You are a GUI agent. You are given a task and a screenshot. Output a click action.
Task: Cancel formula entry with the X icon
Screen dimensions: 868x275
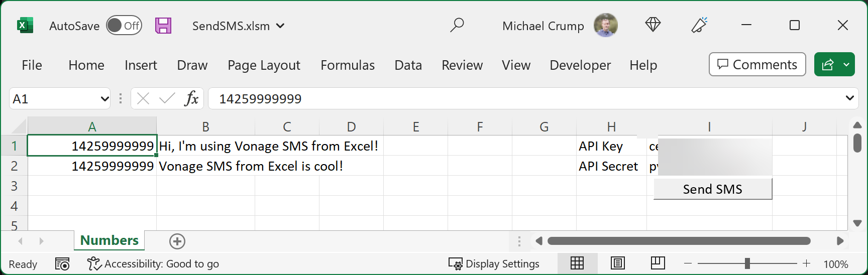[143, 98]
